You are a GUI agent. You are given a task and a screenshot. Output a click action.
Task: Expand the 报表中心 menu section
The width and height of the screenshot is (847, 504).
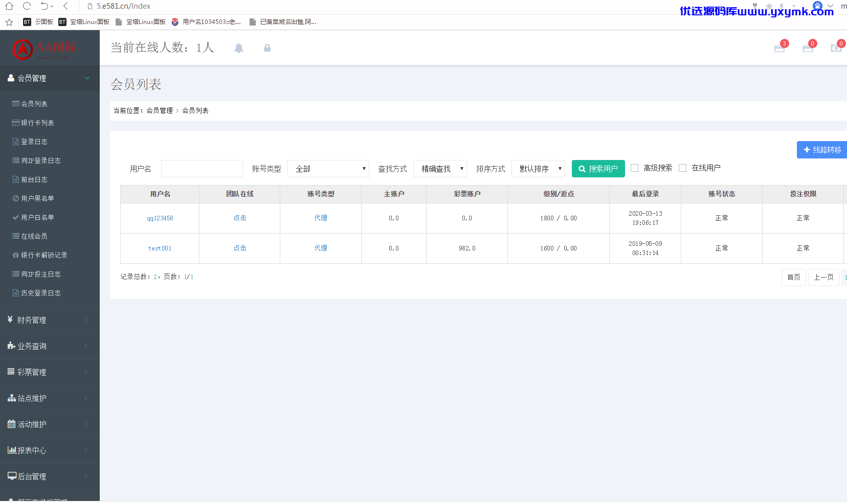click(x=50, y=450)
